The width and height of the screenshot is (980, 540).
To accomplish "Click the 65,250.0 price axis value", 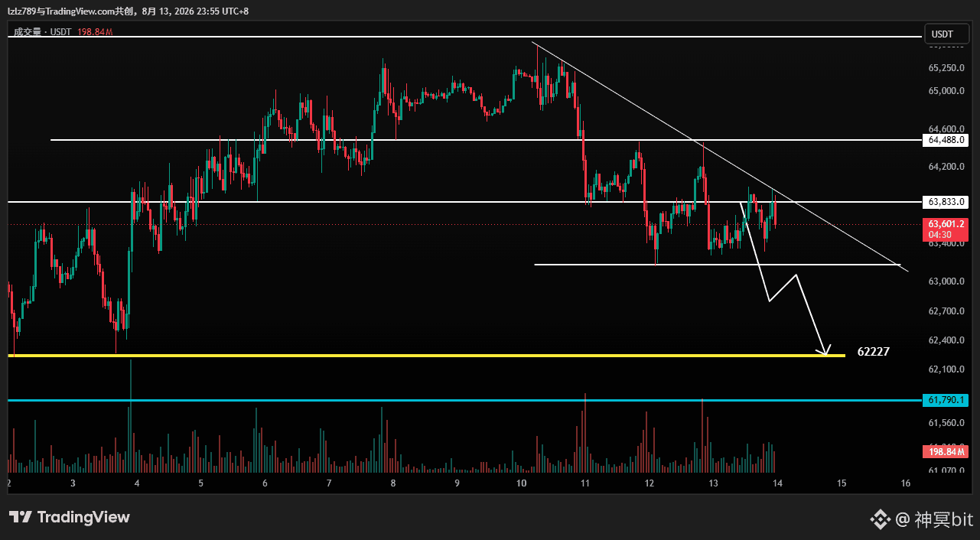I will [946, 68].
